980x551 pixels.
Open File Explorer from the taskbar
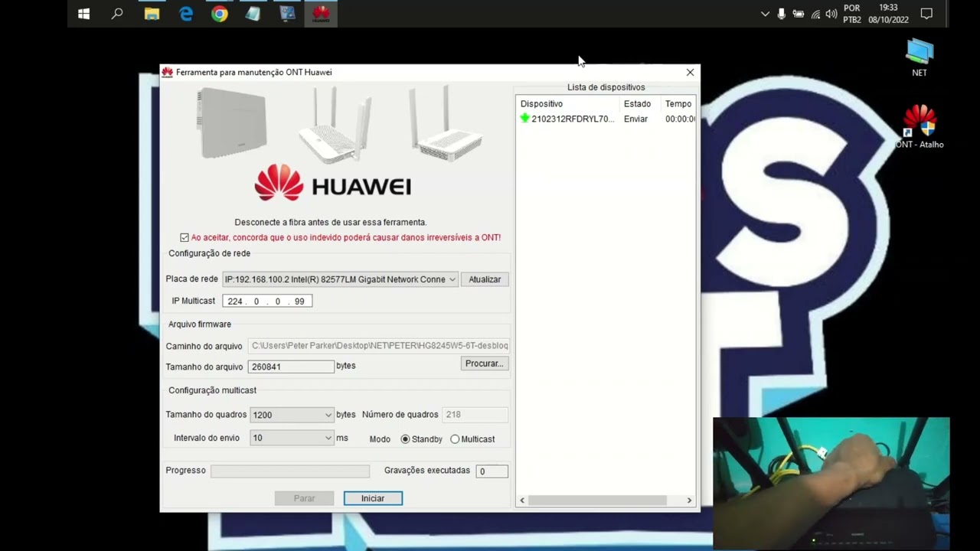[x=152, y=14]
